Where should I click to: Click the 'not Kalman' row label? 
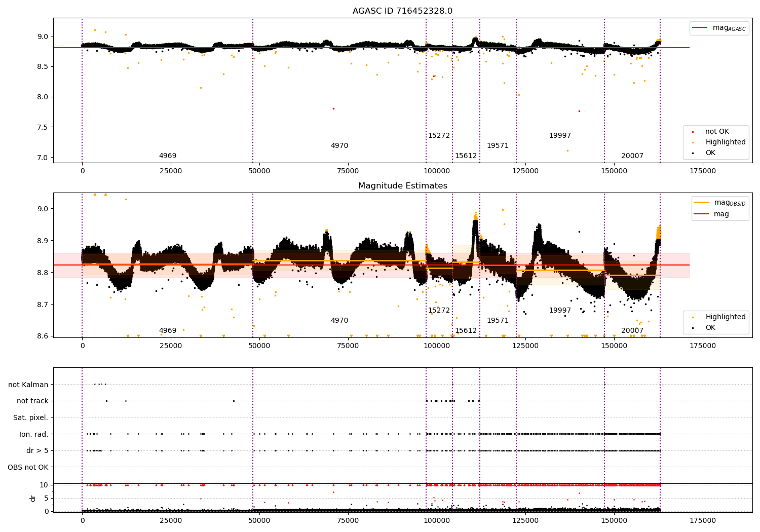(28, 385)
